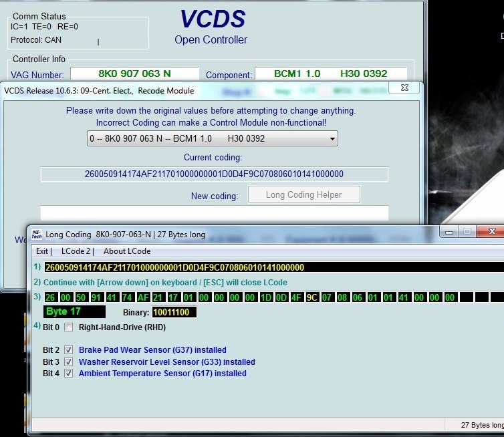The width and height of the screenshot is (504, 437).
Task: Select highlighted byte cell '9C'
Action: click(312, 297)
